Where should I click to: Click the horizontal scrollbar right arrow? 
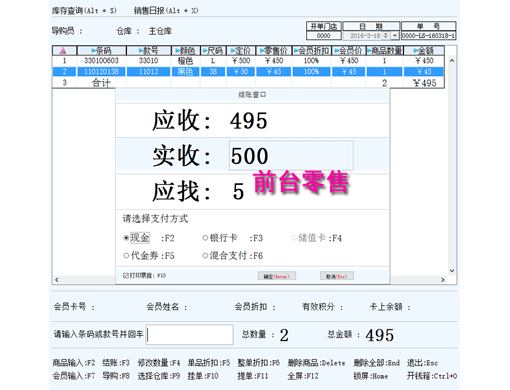(443, 280)
